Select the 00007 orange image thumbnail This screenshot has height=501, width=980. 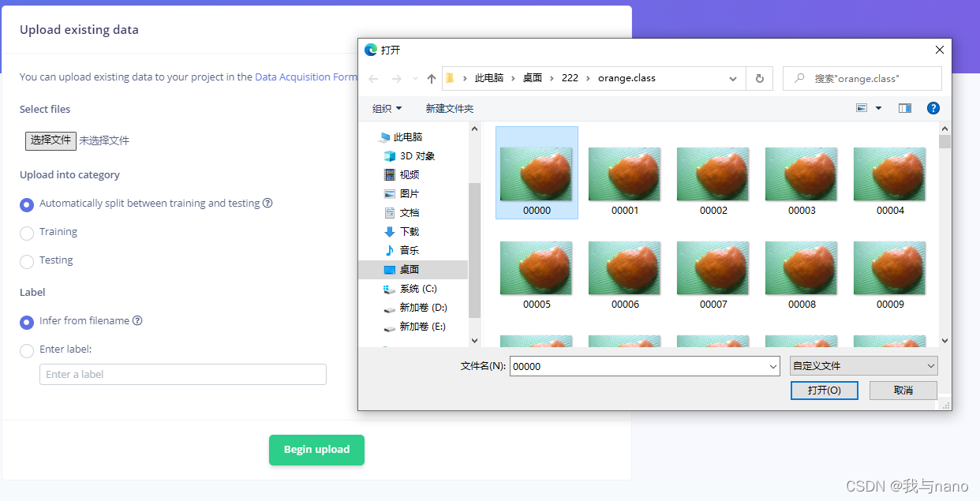pyautogui.click(x=713, y=268)
